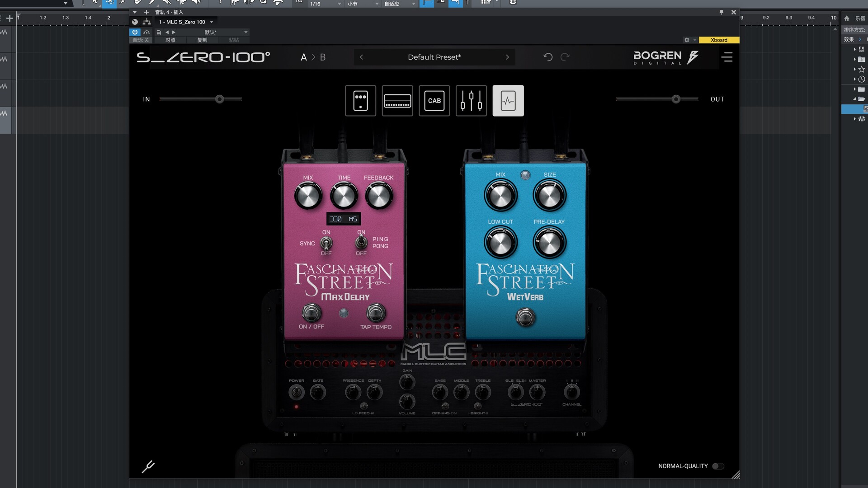Image resolution: width=868 pixels, height=488 pixels.
Task: Click the WetVerb bypass footswitch
Action: coord(525,317)
